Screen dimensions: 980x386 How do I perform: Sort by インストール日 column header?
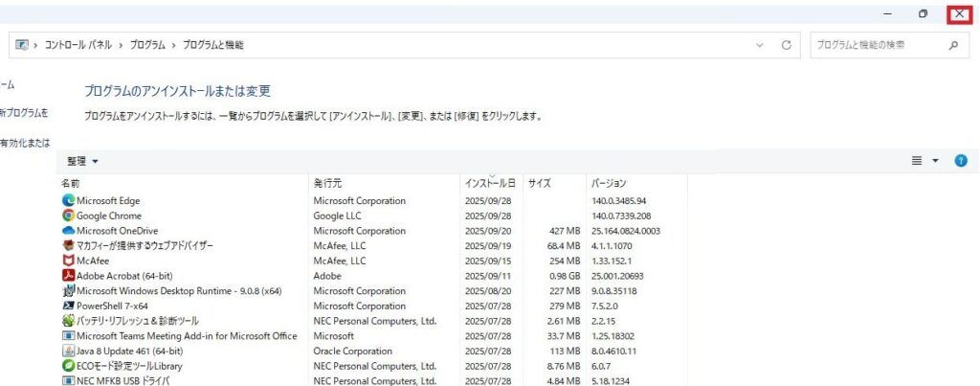point(490,183)
